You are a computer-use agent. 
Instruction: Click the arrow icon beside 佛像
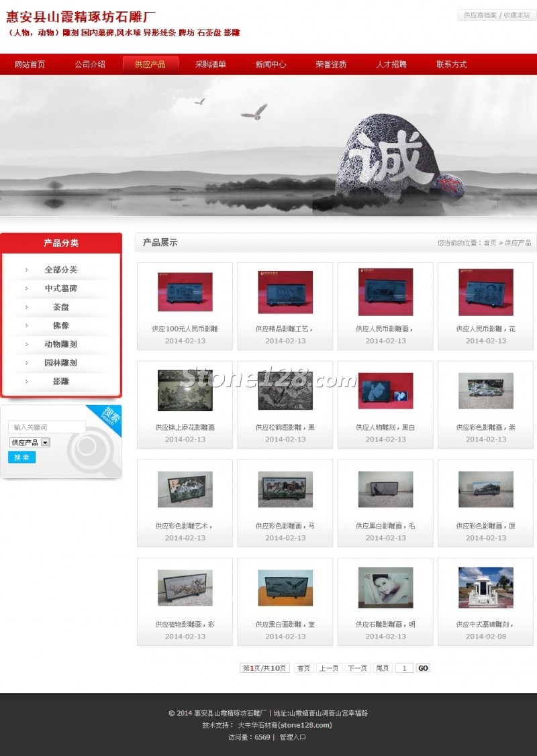point(27,325)
